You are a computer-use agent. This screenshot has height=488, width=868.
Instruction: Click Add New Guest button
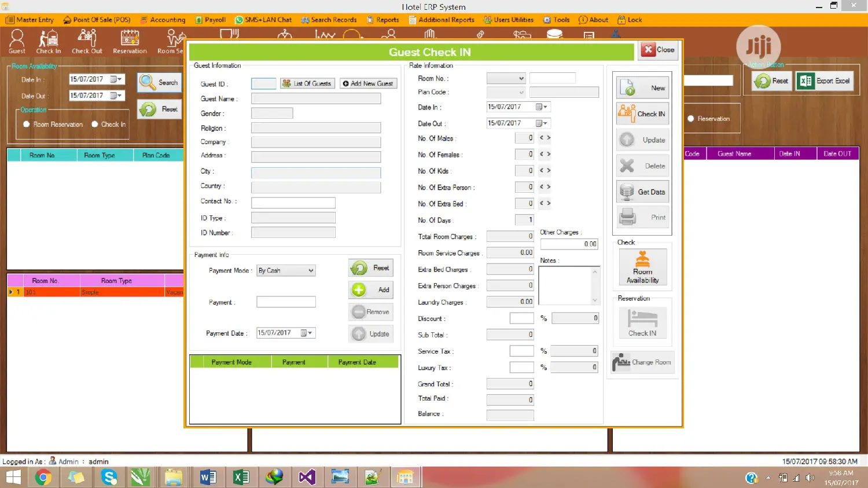pyautogui.click(x=368, y=83)
